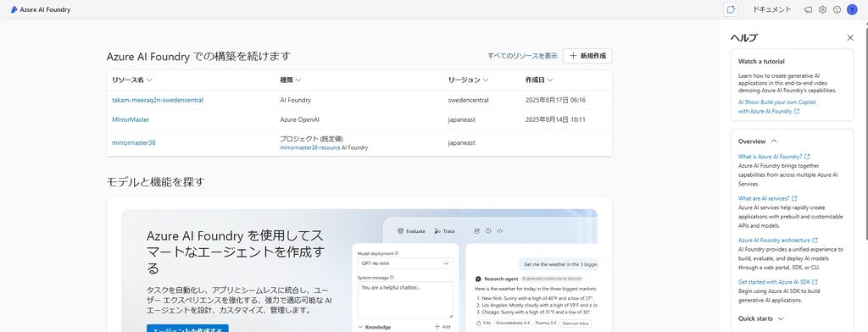Click the 2025年8月14日 18:11 date cell

[x=555, y=119]
